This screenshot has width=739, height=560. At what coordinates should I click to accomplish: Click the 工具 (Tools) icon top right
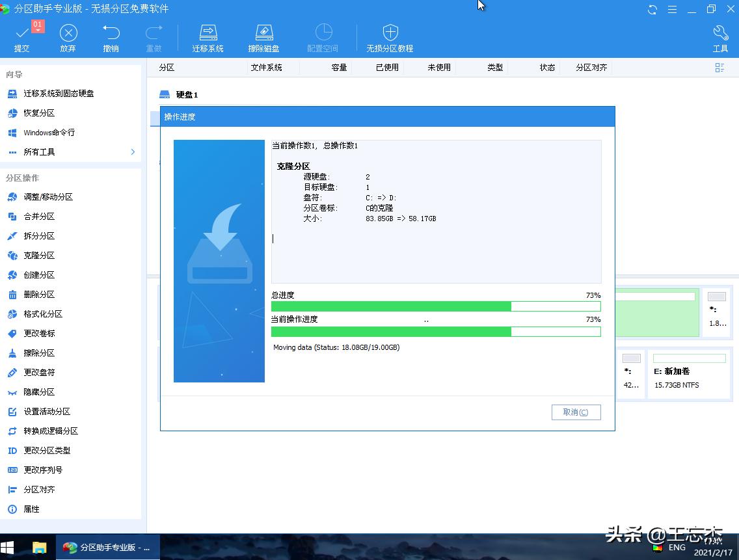click(x=720, y=37)
